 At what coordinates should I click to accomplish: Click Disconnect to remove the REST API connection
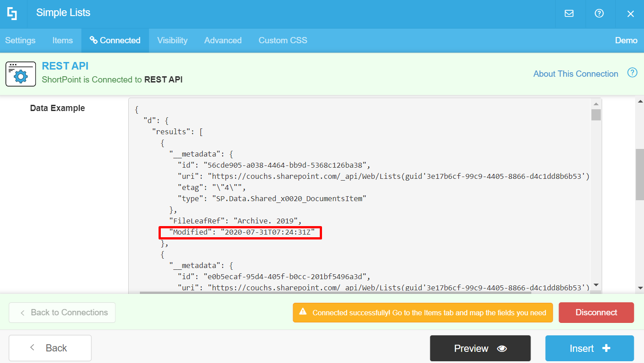pos(596,312)
